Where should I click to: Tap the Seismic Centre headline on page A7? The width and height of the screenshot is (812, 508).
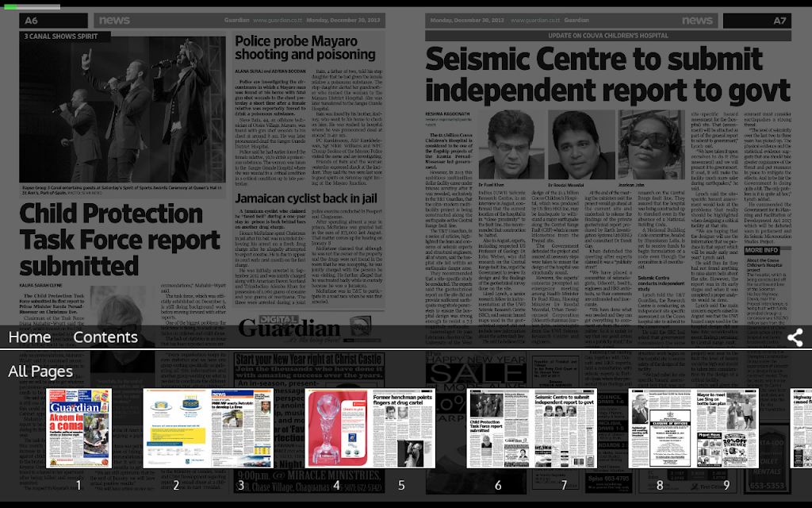tap(607, 75)
